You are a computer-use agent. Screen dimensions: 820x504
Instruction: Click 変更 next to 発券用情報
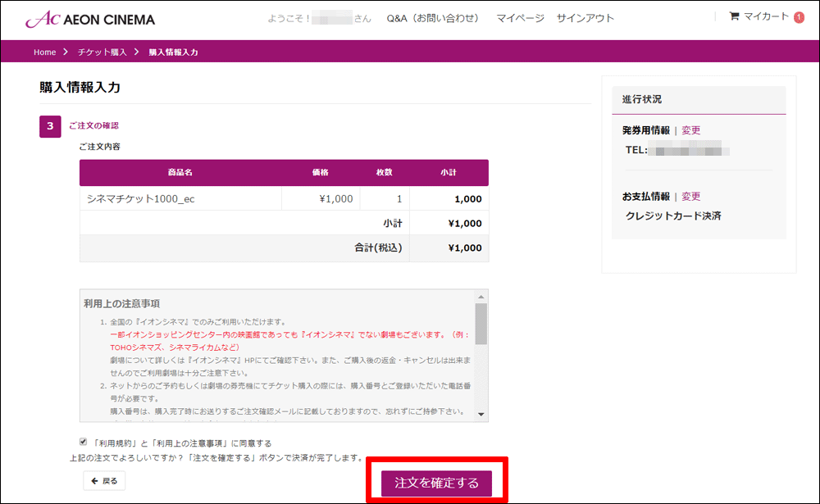click(690, 130)
